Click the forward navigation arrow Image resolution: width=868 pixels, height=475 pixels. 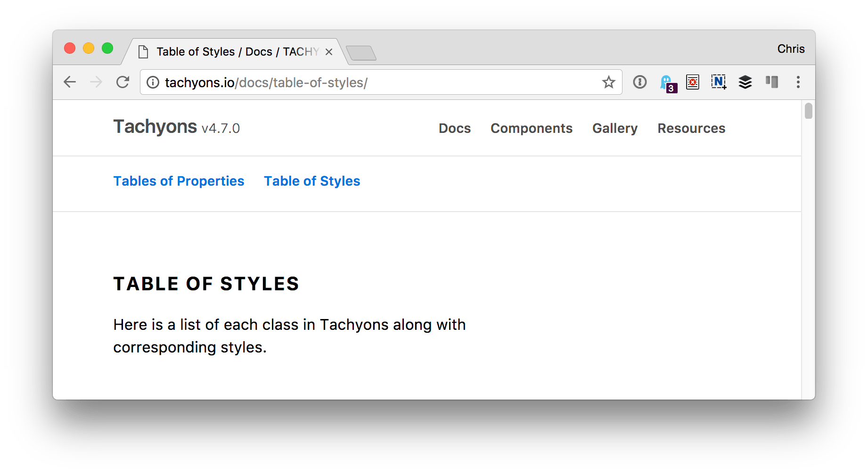(x=96, y=82)
